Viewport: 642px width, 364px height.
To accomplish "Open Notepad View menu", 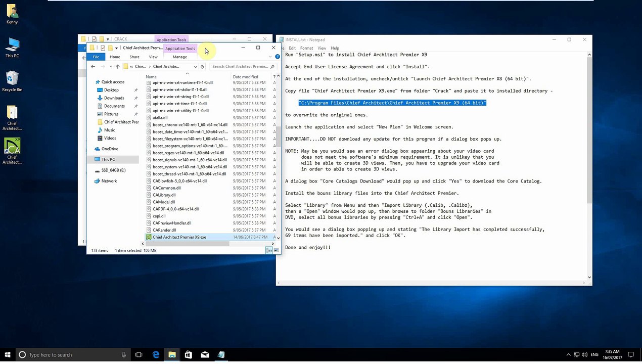I will pos(322,48).
